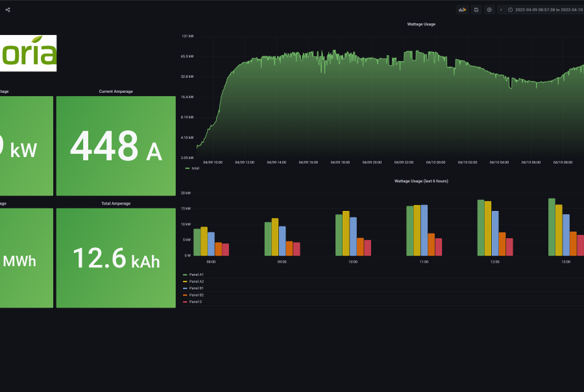Open the time range picker showing 2022-04-09

548,10
